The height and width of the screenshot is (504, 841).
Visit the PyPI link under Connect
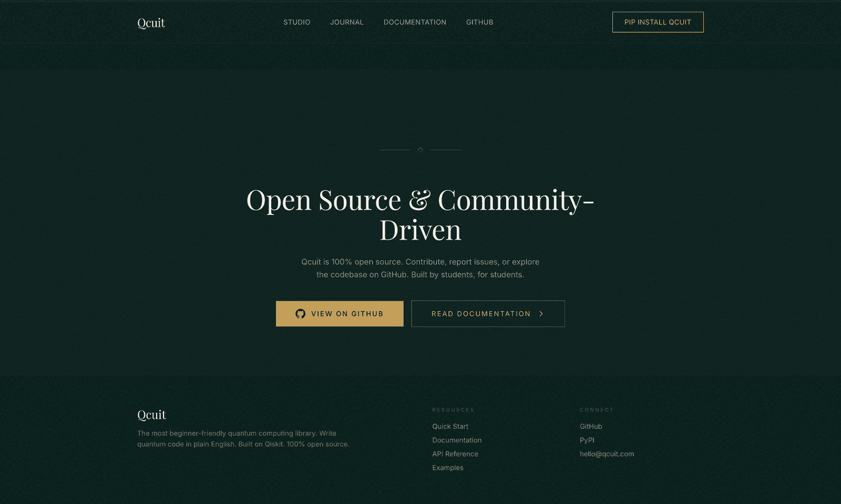click(587, 440)
